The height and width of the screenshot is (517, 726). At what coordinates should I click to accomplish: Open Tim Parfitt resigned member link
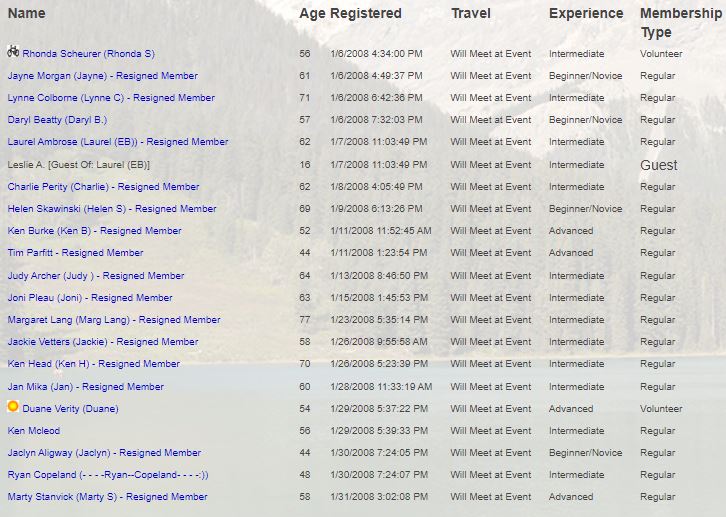[75, 253]
